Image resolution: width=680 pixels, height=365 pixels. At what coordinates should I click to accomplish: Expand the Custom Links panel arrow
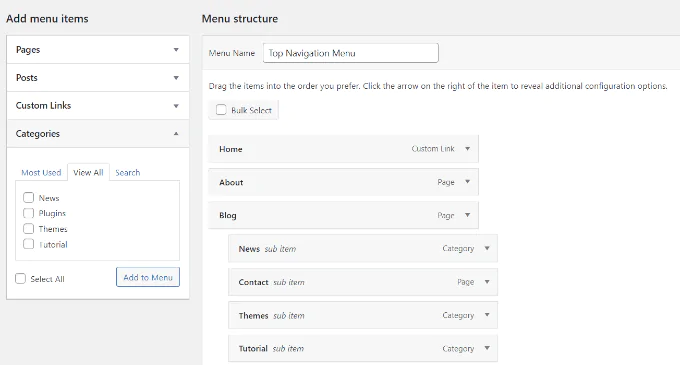pos(176,106)
